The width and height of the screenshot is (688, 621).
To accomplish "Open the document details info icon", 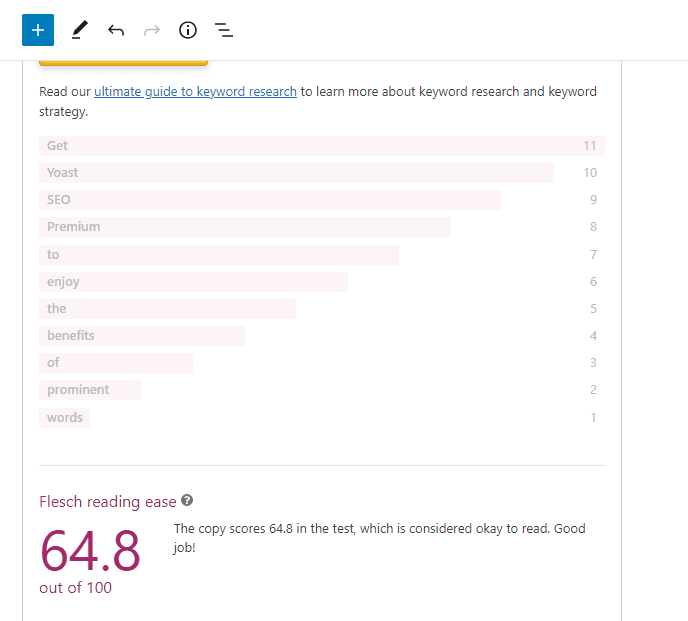I will tap(188, 30).
